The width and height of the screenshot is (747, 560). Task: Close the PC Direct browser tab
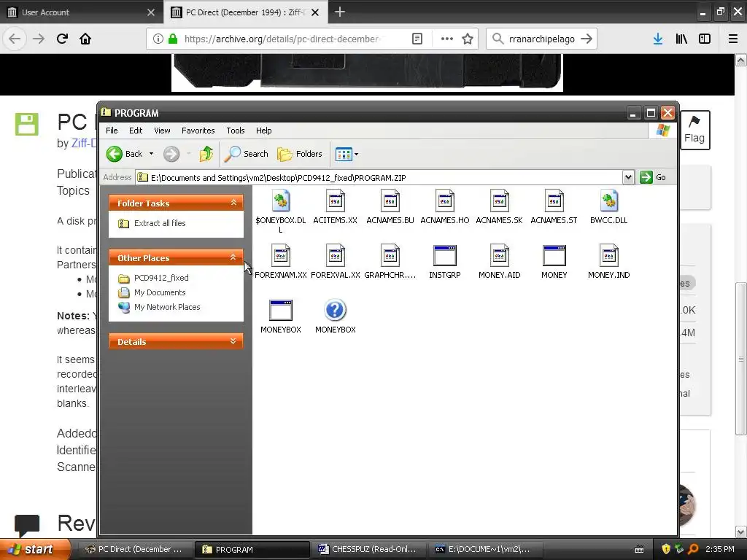coord(315,12)
